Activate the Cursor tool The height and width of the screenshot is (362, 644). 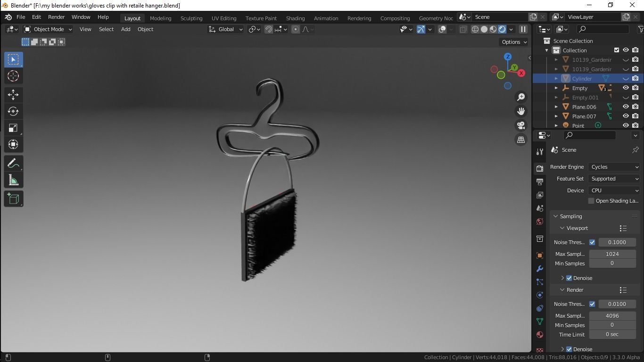13,76
